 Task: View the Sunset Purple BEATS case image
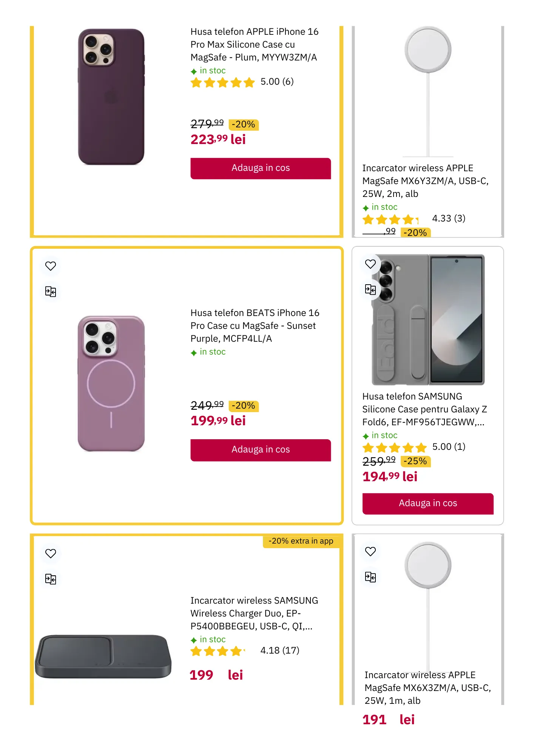pyautogui.click(x=111, y=384)
